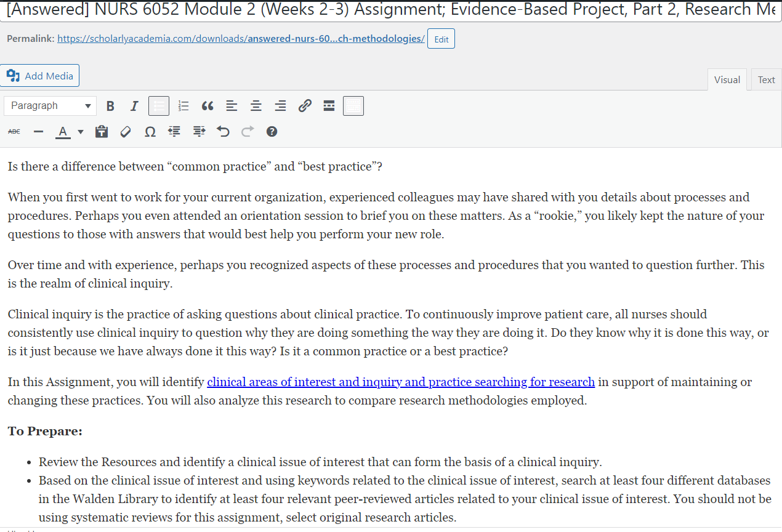Align text center
Viewport: 782px width, 532px height.
(256, 106)
